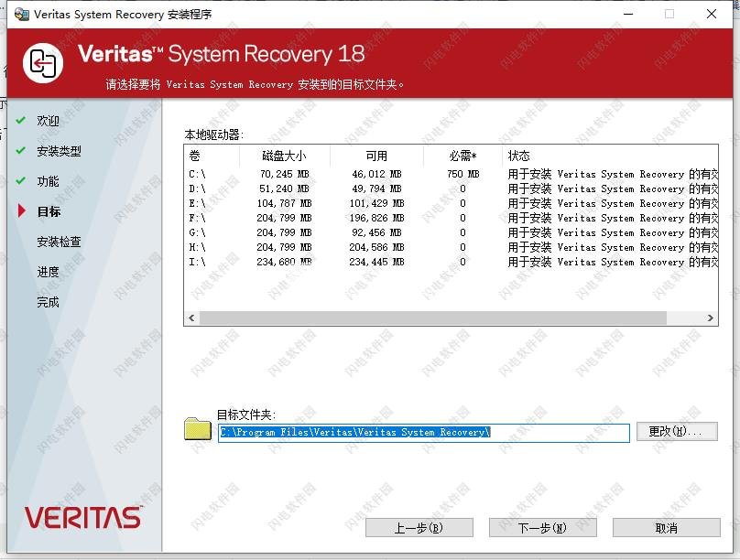Click the destination folder path field

tap(424, 433)
